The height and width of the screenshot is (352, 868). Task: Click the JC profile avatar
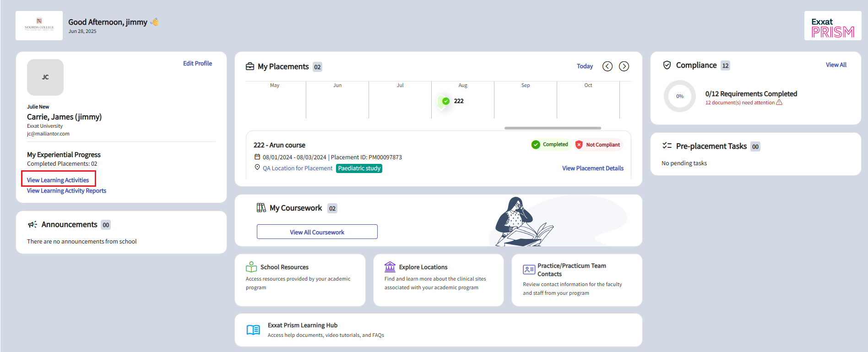(45, 77)
